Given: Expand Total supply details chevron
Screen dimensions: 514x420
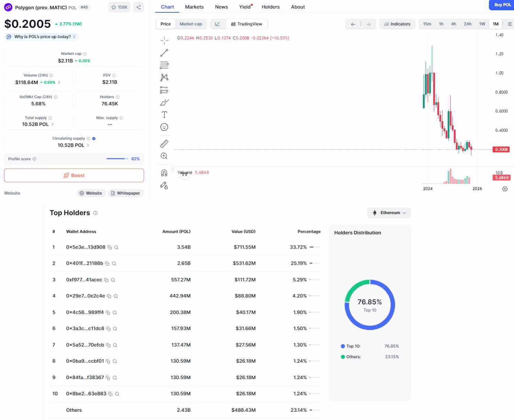Looking at the screenshot, I should pos(53,124).
